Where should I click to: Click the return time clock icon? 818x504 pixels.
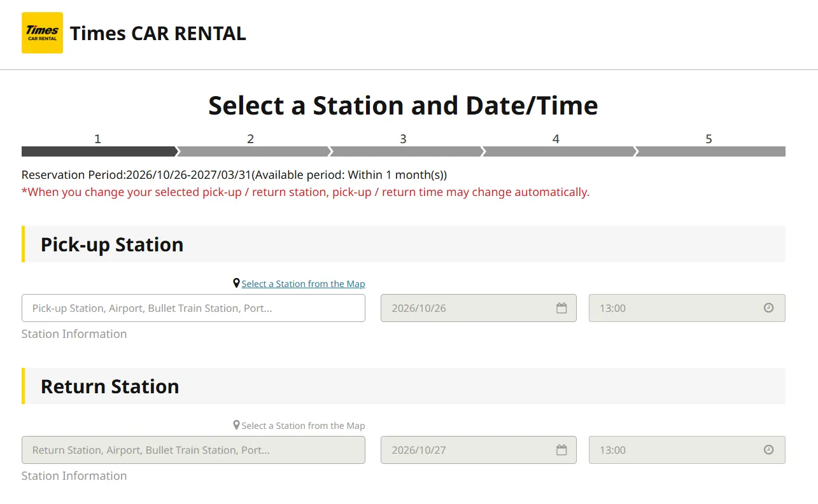(x=768, y=450)
